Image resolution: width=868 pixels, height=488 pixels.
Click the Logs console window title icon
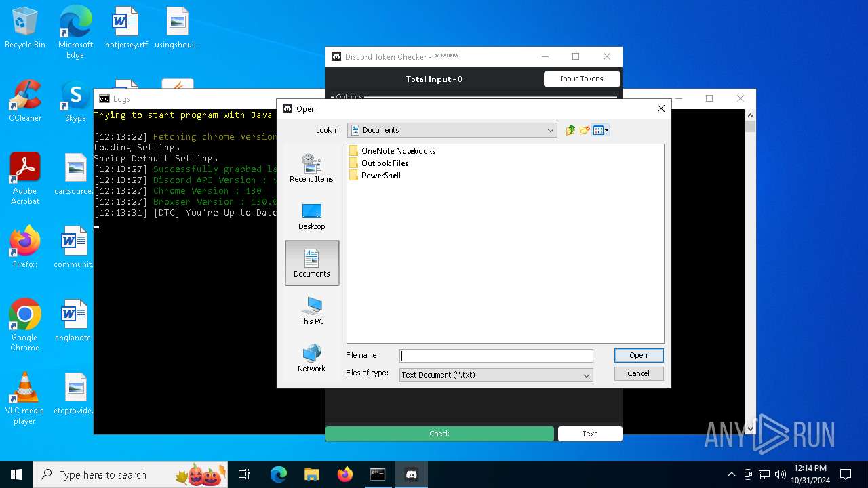point(104,99)
